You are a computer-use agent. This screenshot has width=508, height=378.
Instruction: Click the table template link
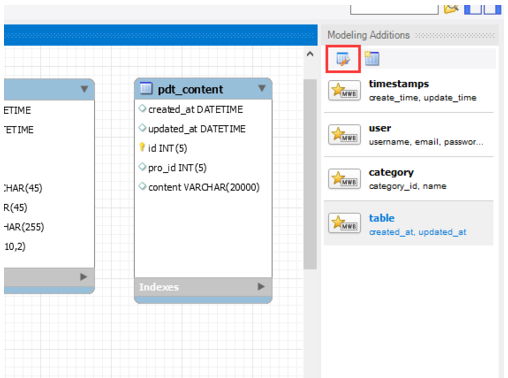pyautogui.click(x=382, y=218)
